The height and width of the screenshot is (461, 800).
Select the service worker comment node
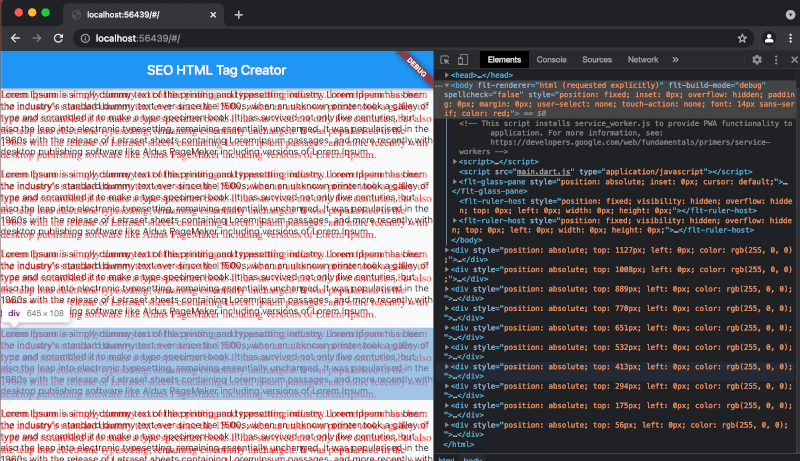[618, 137]
